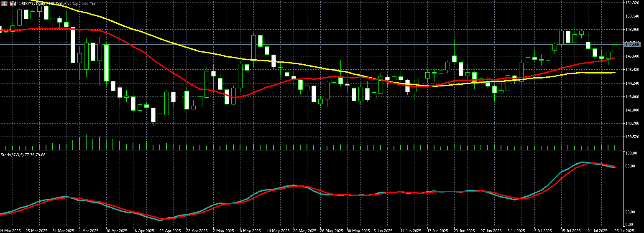Click the 146.600 price scale label
This screenshot has height=233, width=644.
click(632, 56)
